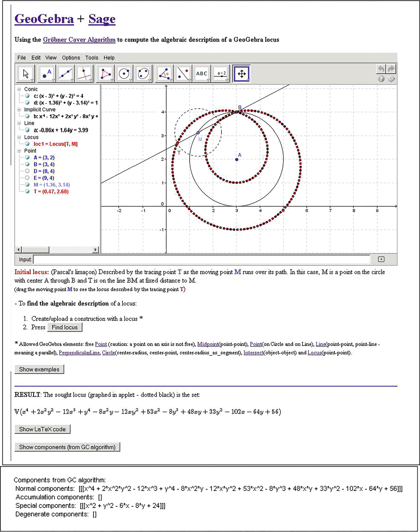
Task: Collapse the Point tree group
Action: pos(19,151)
